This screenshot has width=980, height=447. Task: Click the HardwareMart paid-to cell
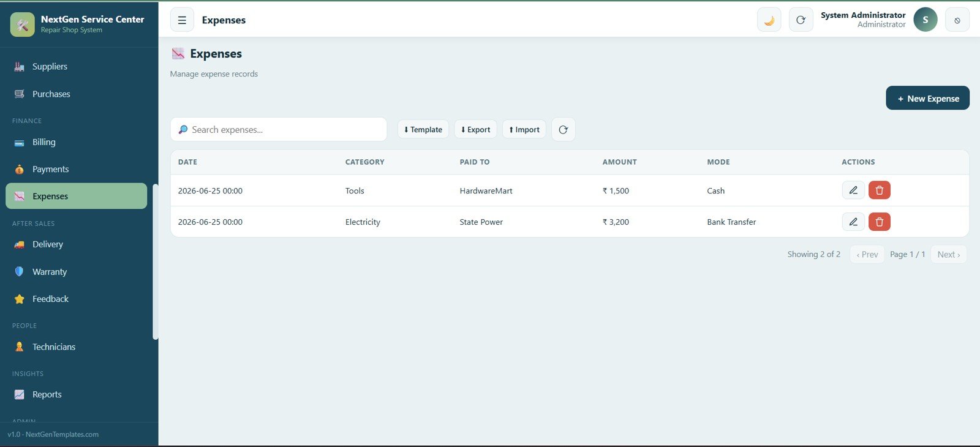click(x=486, y=190)
